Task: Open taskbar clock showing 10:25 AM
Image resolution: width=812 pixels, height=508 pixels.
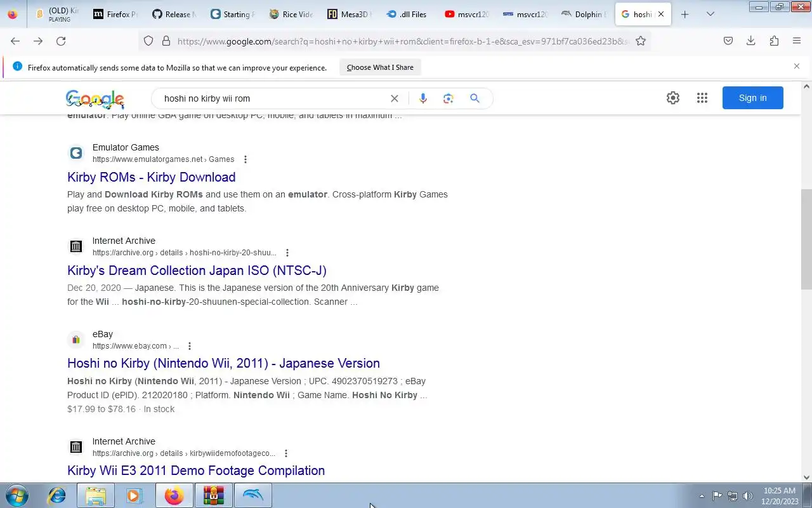Action: 779,496
